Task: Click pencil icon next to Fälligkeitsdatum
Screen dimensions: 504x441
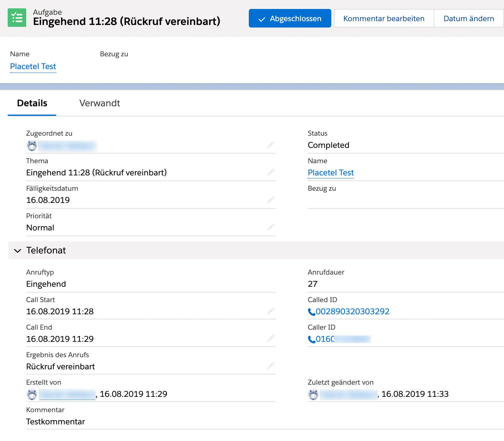Action: pos(271,200)
